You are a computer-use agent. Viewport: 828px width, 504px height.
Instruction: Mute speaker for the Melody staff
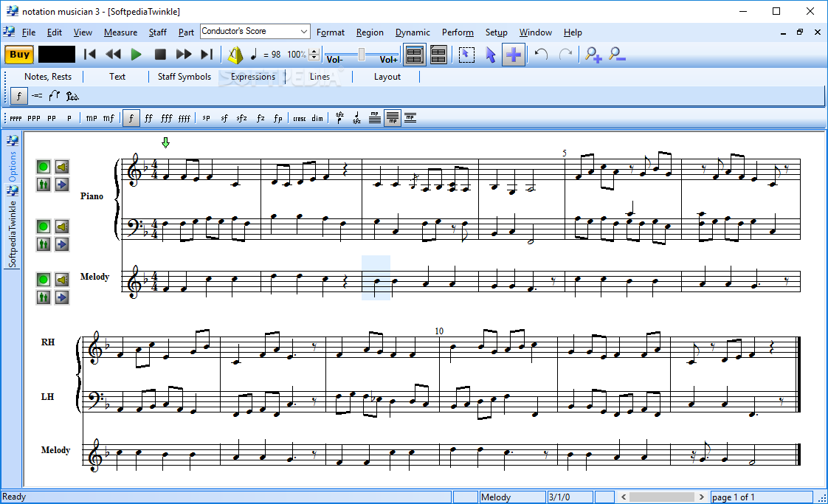click(x=62, y=280)
